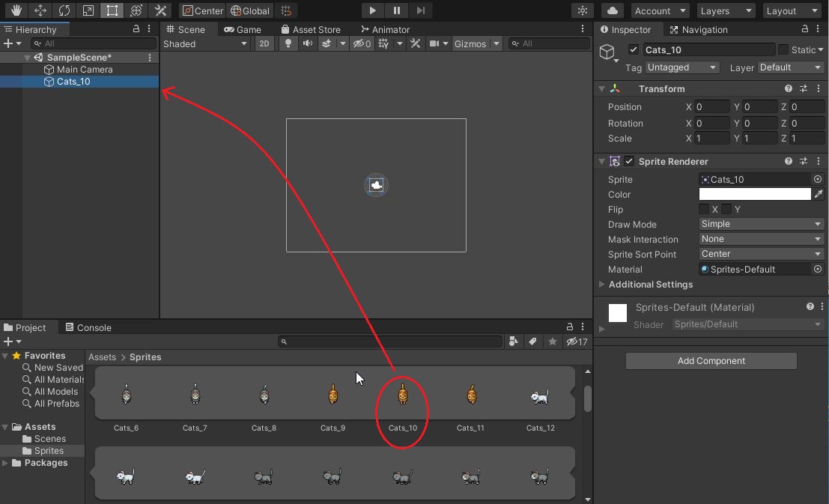Switch to the Inspector tab

[625, 30]
